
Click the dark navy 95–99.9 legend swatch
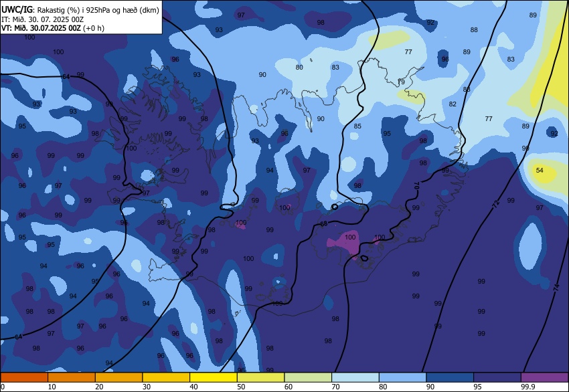(x=497, y=377)
